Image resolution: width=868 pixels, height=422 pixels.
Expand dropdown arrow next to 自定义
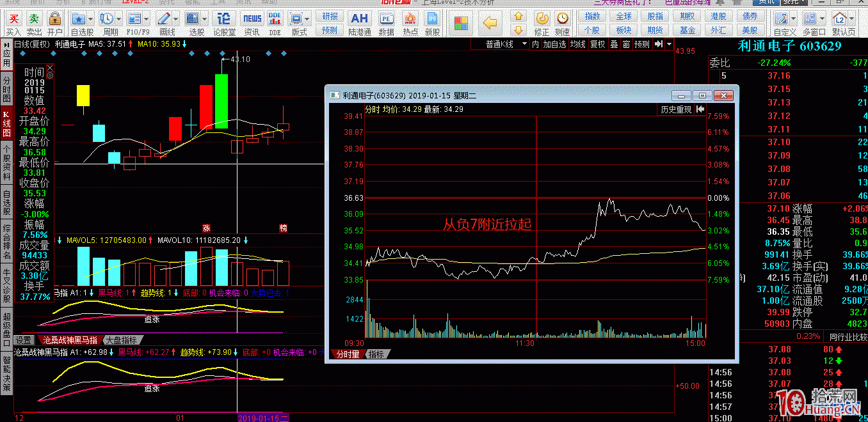[x=793, y=19]
